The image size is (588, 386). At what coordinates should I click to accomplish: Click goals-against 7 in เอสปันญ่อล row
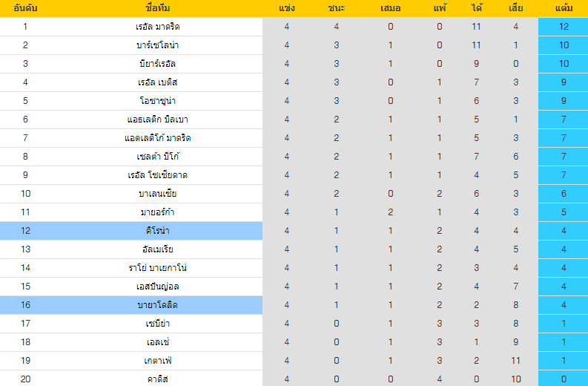point(515,287)
